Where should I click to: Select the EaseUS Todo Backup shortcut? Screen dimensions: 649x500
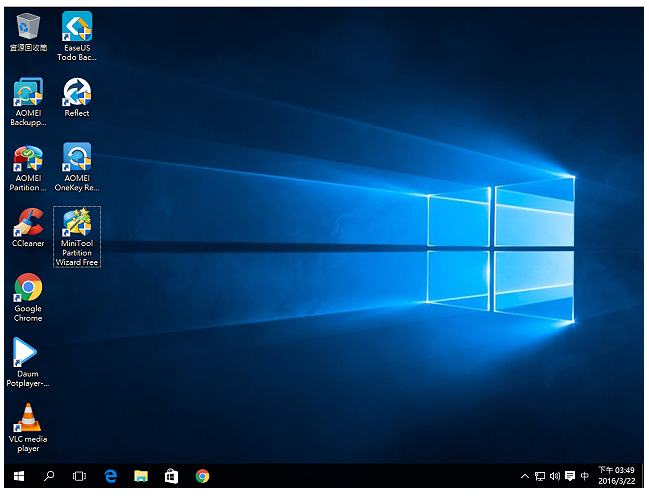point(77,36)
